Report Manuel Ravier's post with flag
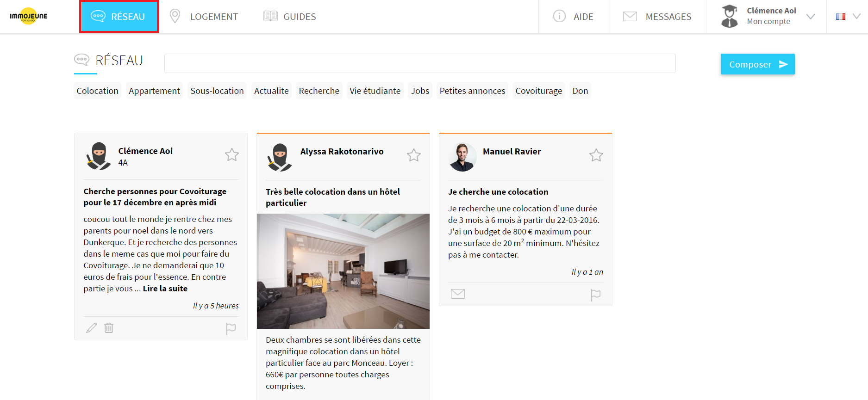Image resolution: width=868 pixels, height=400 pixels. pos(596,295)
